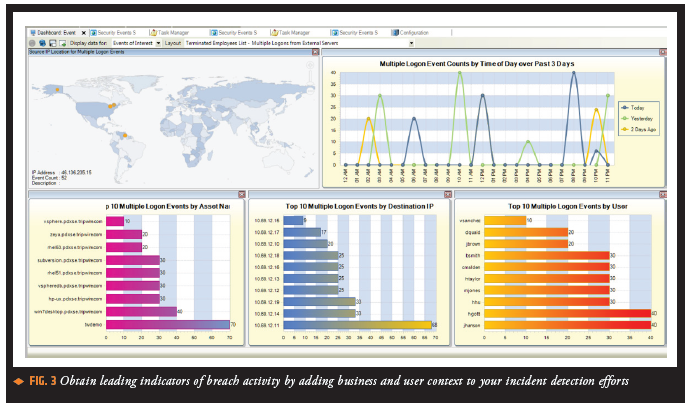Click the bar for subversion.pdxse asset
The height and width of the screenshot is (409, 691).
pyautogui.click(x=133, y=260)
